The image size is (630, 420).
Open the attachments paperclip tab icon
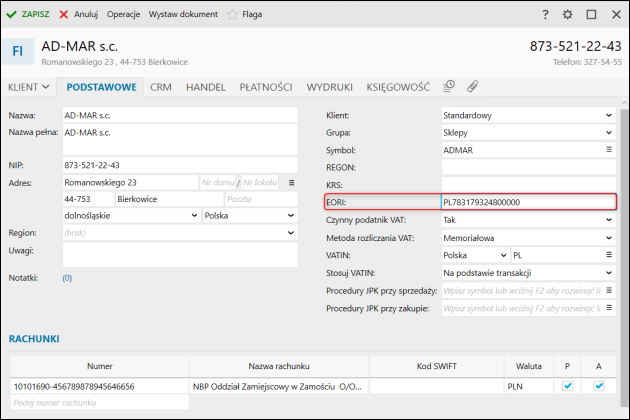[473, 86]
